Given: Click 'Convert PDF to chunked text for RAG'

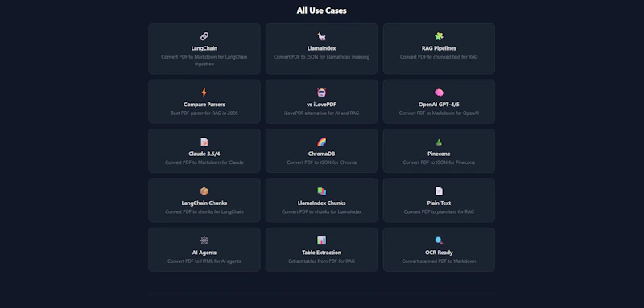Looking at the screenshot, I should pos(439,57).
